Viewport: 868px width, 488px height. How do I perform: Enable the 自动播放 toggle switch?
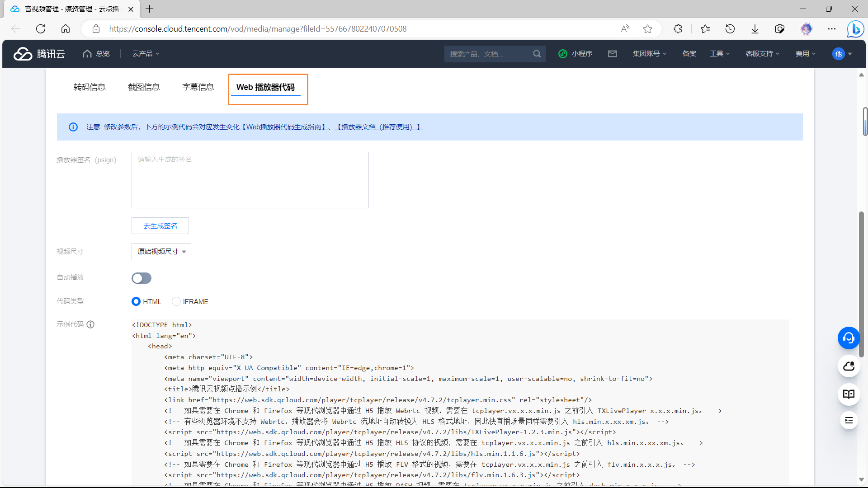point(142,278)
